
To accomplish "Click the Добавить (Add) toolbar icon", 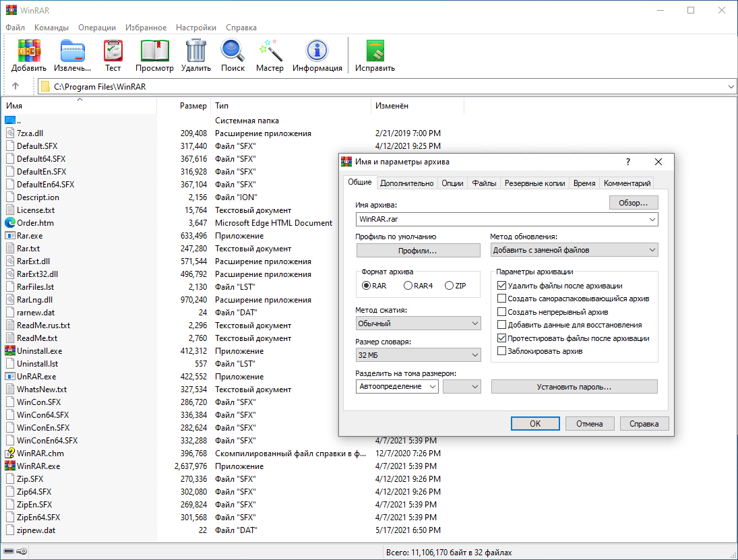I will pyautogui.click(x=29, y=55).
